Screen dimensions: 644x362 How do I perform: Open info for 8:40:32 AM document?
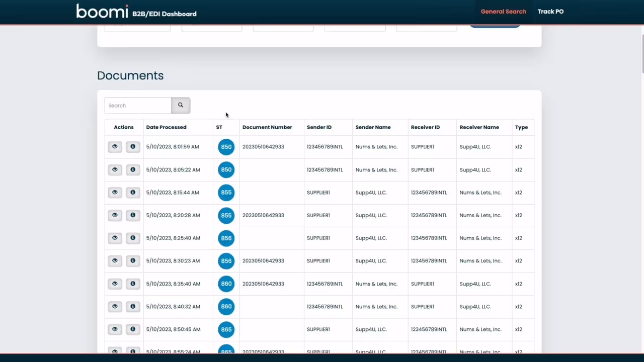coord(133,307)
